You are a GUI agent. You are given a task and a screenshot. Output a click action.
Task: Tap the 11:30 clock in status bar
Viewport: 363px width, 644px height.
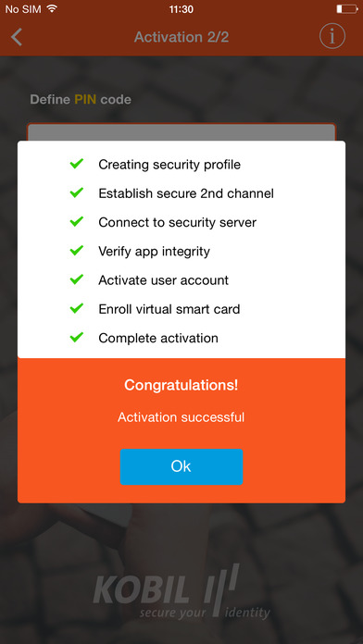[181, 9]
